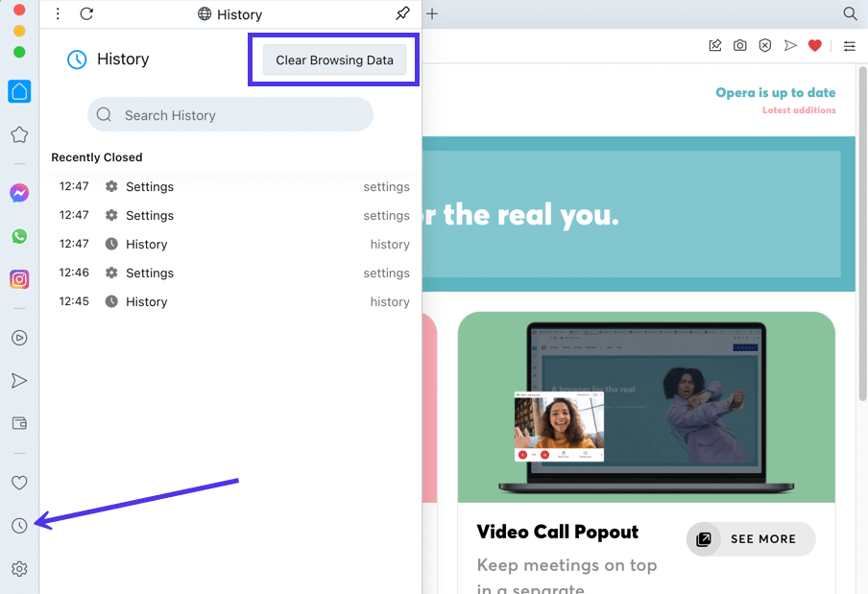Open the ad blocker shield icon
This screenshot has width=868, height=594.
click(764, 45)
